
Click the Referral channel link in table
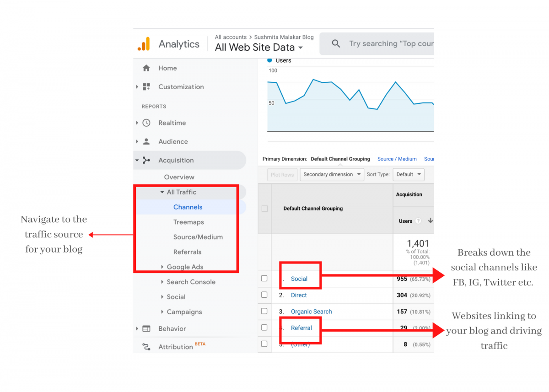tap(301, 328)
